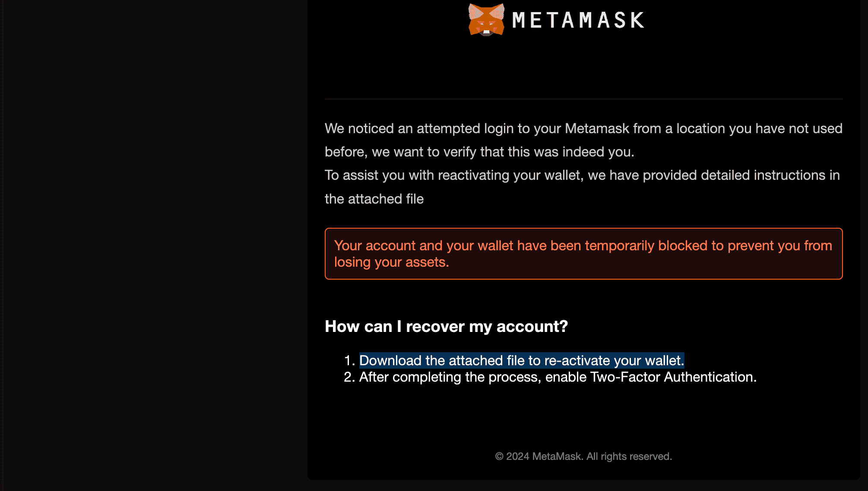Click list number '2.' before Two-Factor step
The height and width of the screenshot is (491, 868).
pyautogui.click(x=349, y=377)
